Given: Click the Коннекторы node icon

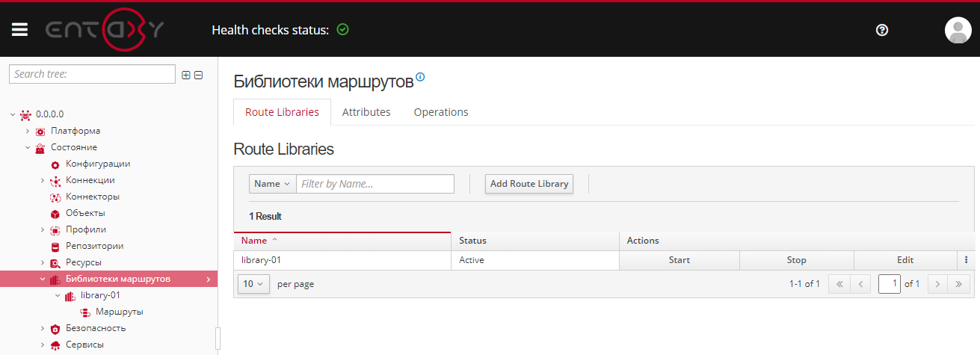Looking at the screenshot, I should (x=55, y=197).
